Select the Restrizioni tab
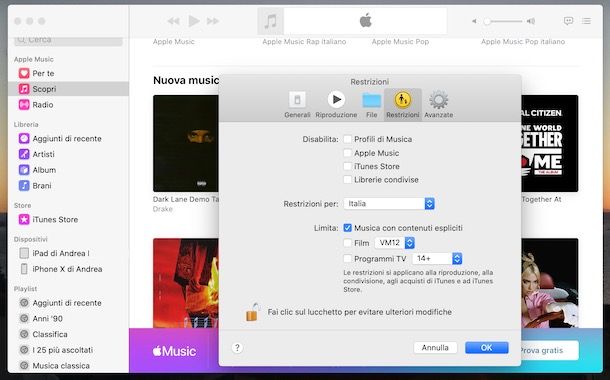The image size is (610, 380). click(x=403, y=105)
